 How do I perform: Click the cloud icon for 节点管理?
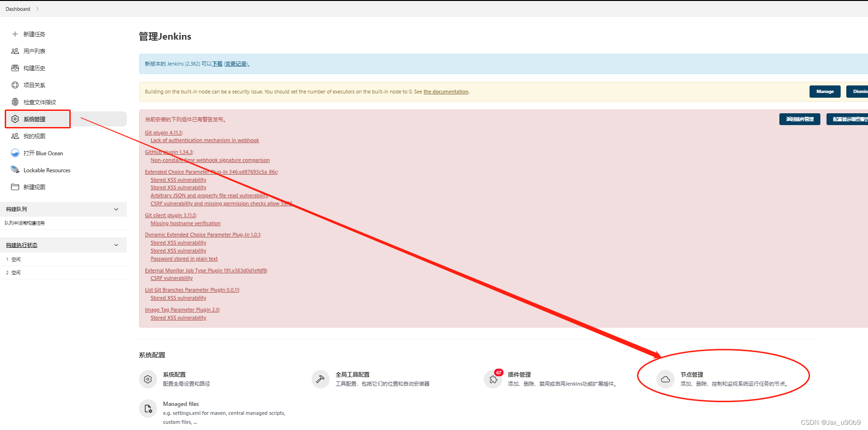[x=665, y=379]
